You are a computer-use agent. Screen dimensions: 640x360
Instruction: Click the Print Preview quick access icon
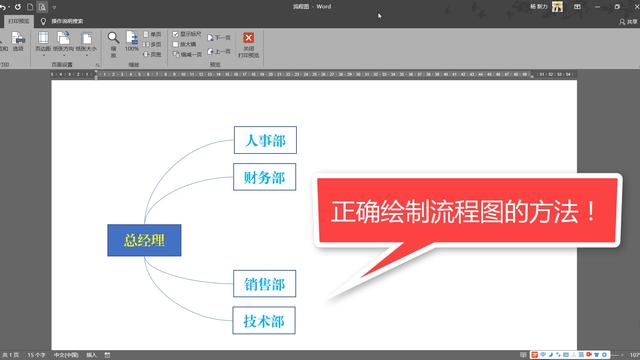click(42, 7)
